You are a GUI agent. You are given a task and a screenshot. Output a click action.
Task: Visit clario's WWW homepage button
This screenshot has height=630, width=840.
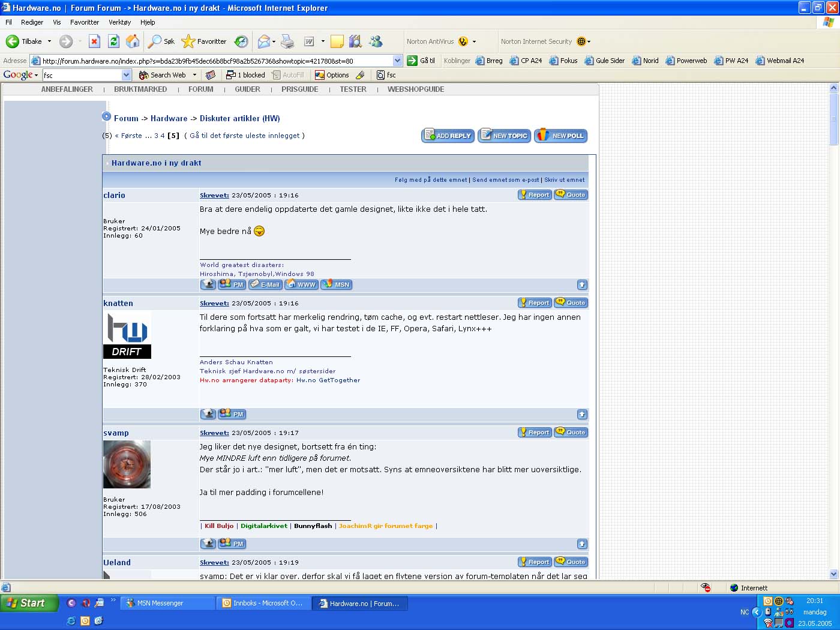pos(302,284)
